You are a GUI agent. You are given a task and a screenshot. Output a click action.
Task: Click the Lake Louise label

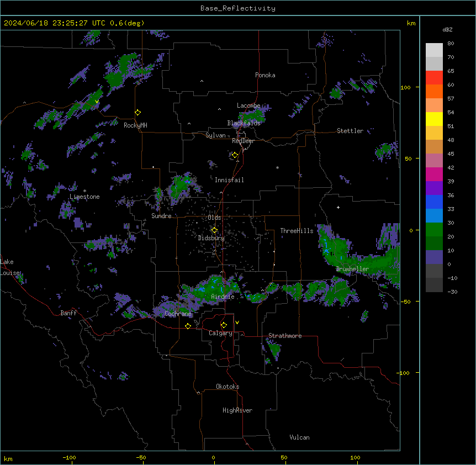click(10, 267)
